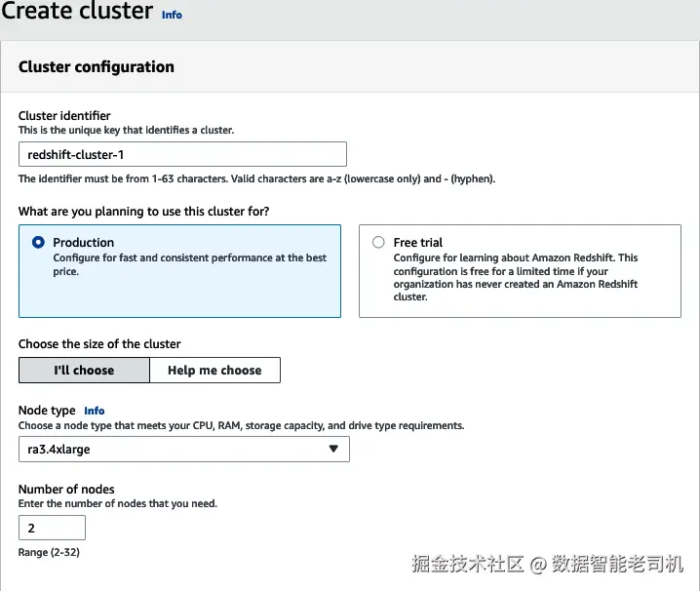Click the Choose the size of the cluster label
The image size is (700, 591).
pos(99,344)
